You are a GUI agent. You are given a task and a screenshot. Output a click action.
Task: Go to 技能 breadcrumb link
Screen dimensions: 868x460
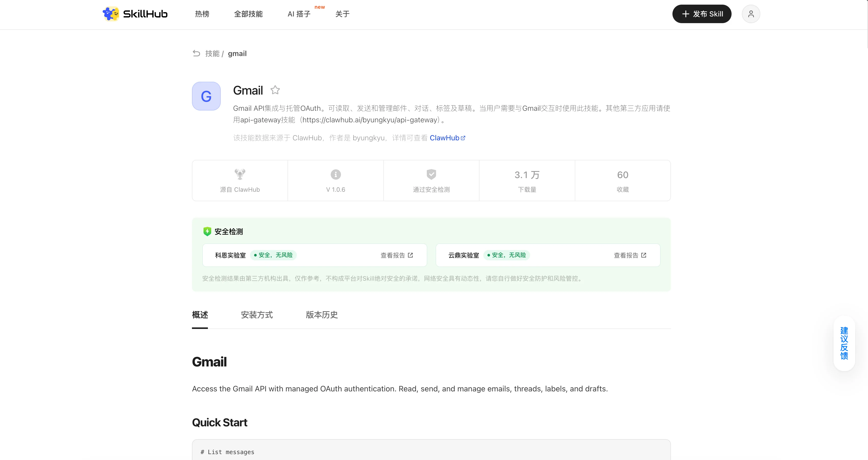[x=212, y=54]
